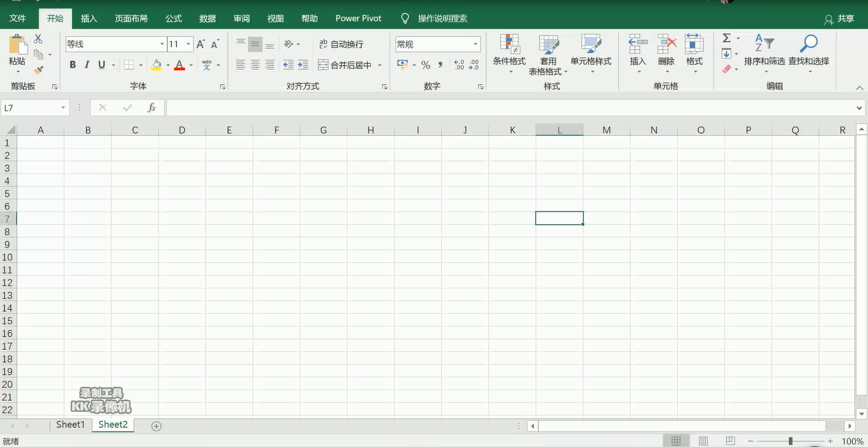Click the zoom slider in status bar
This screenshot has height=447, width=868.
(x=790, y=441)
